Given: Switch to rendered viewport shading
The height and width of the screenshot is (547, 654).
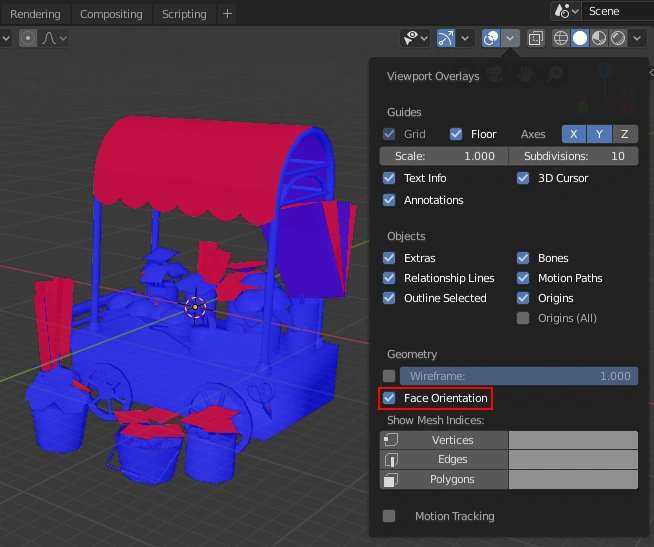Looking at the screenshot, I should [x=617, y=38].
